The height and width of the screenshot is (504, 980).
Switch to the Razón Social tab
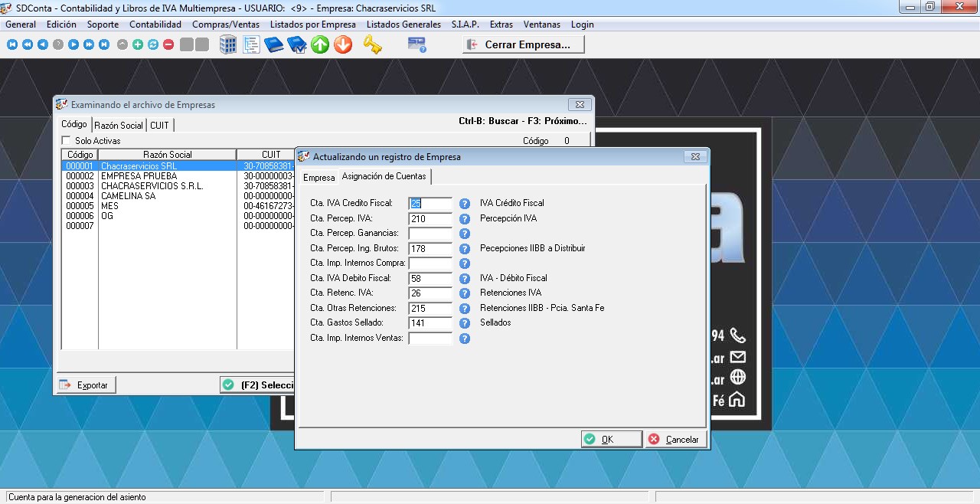point(119,126)
